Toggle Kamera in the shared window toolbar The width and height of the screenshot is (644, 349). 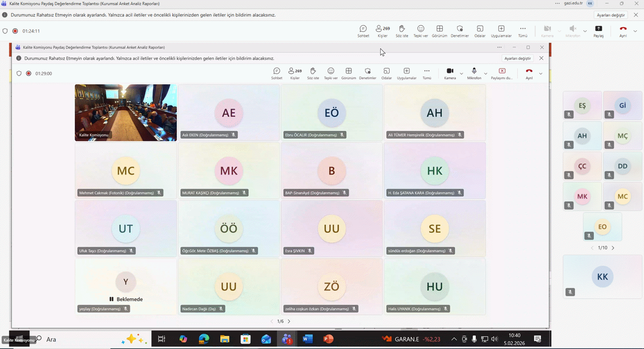click(450, 73)
